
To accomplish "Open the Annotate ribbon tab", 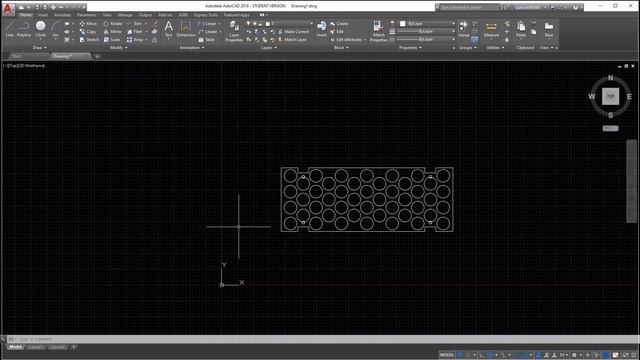I will coord(62,15).
